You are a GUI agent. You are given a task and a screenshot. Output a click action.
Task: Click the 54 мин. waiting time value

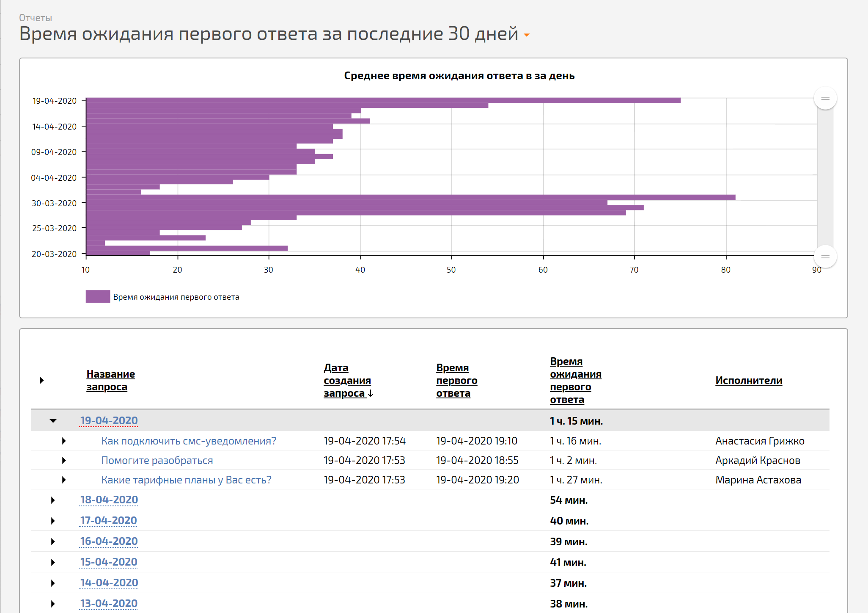click(x=569, y=500)
